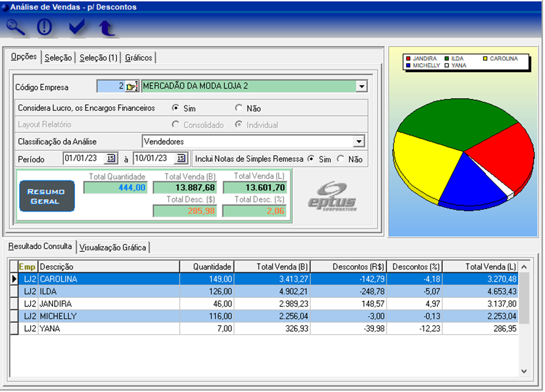
Task: Expand the Mercadão da Moda Loja 2 company dropdown
Action: (x=361, y=87)
